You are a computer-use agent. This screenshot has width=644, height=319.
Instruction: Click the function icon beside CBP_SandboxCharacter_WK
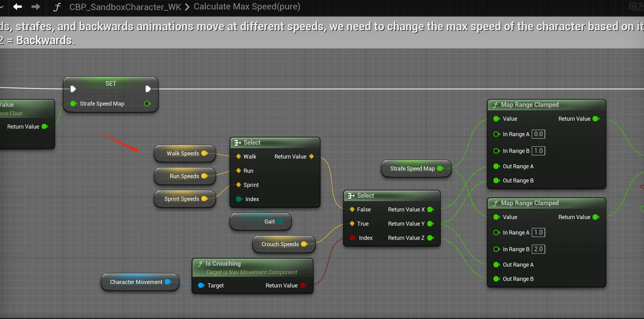click(57, 7)
